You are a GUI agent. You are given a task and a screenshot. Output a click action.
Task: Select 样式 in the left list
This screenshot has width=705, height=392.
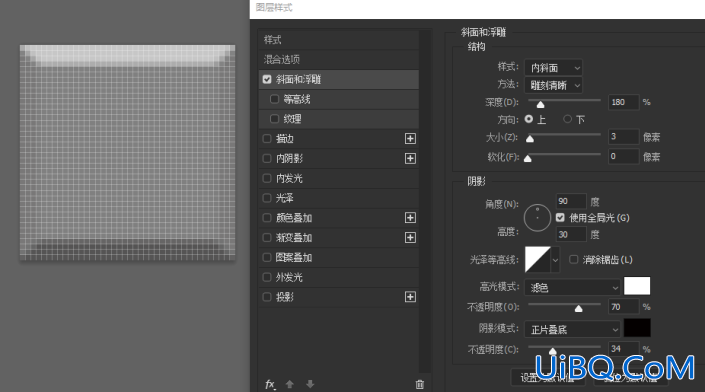[x=339, y=40]
